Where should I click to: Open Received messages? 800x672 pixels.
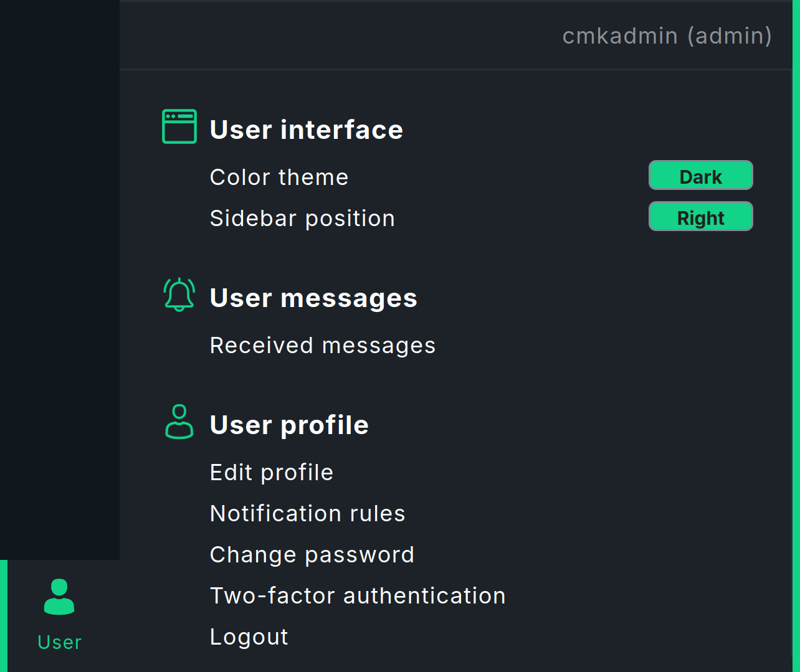(x=323, y=345)
